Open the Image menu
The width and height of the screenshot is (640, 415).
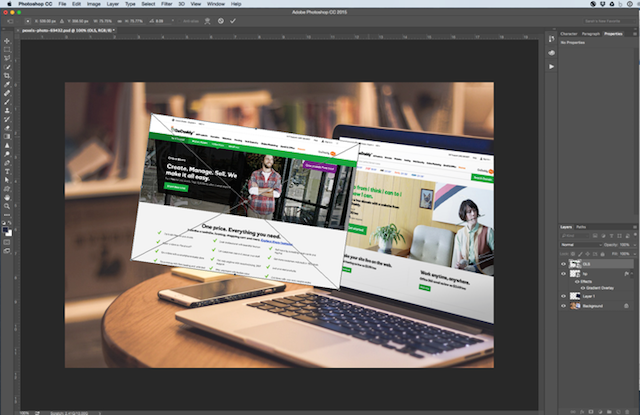(x=93, y=4)
